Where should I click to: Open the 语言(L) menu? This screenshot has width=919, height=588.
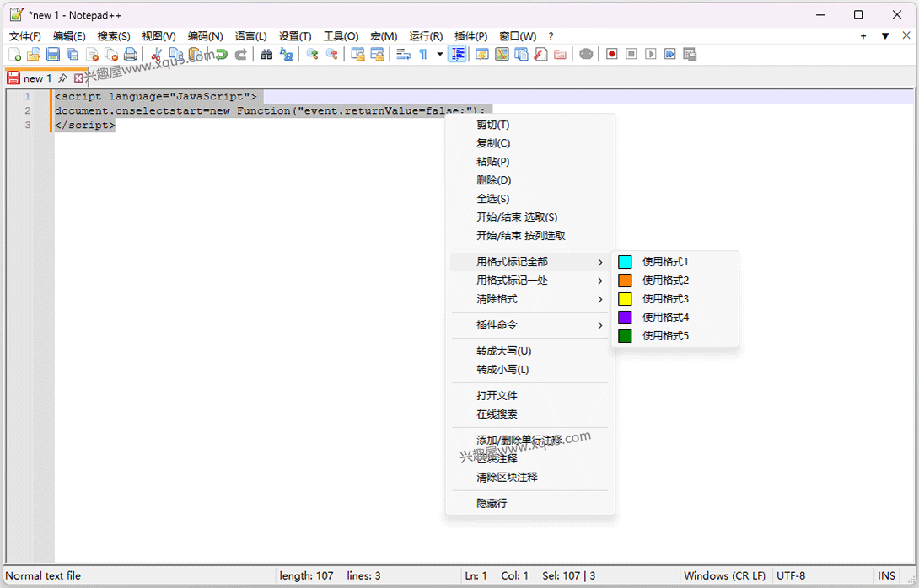point(251,36)
